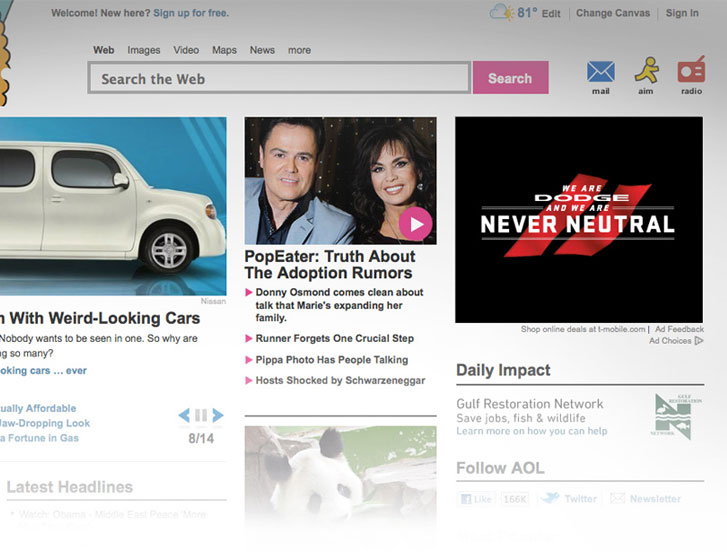Screen dimensions: 727x552
Task: Launch the AIM running man icon
Action: pyautogui.click(x=646, y=70)
